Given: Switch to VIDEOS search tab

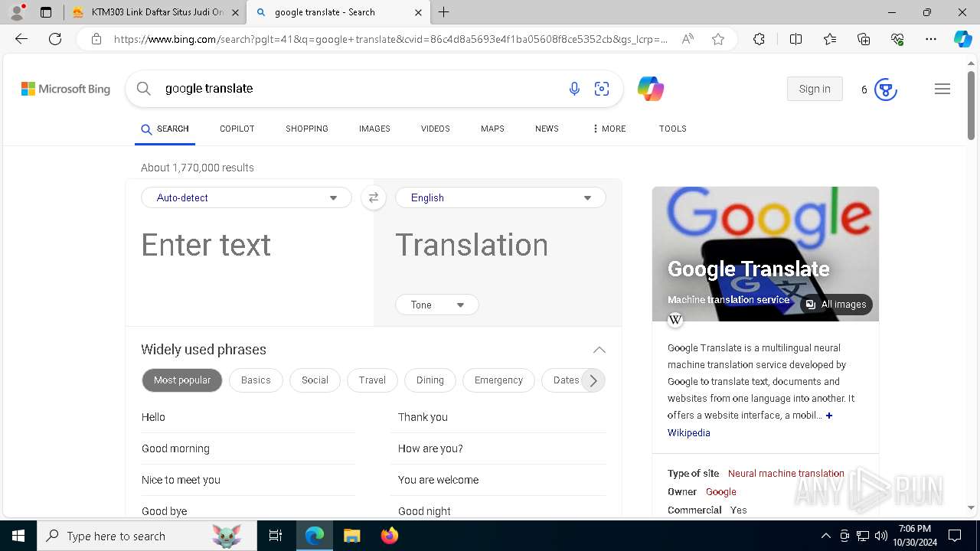Looking at the screenshot, I should [x=436, y=129].
